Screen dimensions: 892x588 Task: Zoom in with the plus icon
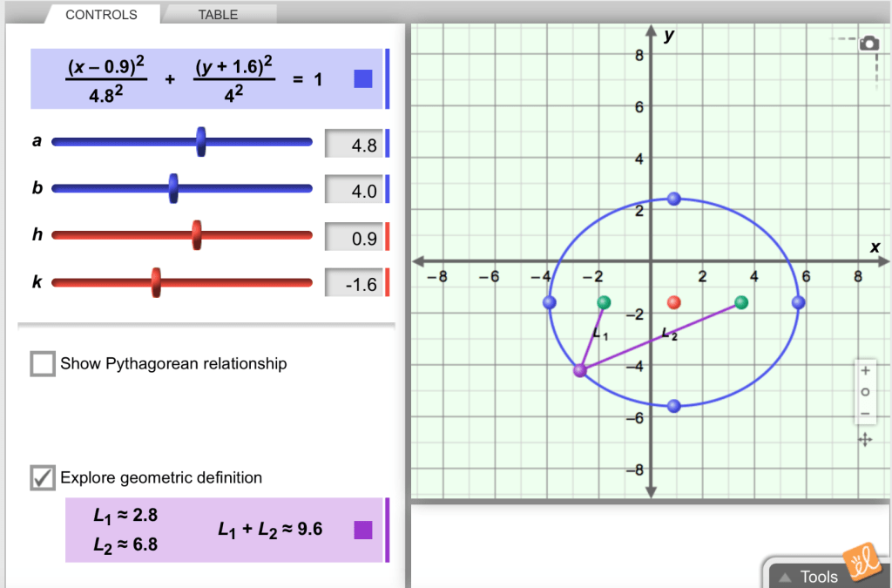pyautogui.click(x=865, y=370)
